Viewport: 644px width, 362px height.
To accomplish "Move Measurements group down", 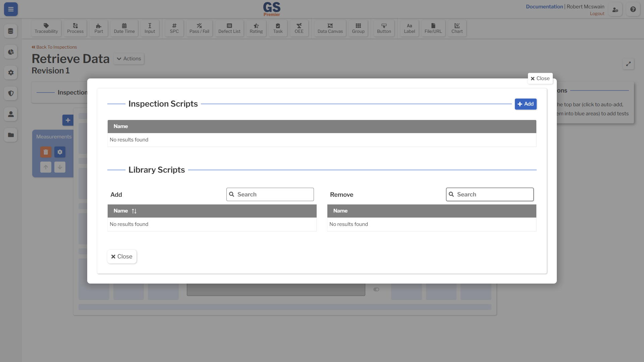I will (60, 167).
